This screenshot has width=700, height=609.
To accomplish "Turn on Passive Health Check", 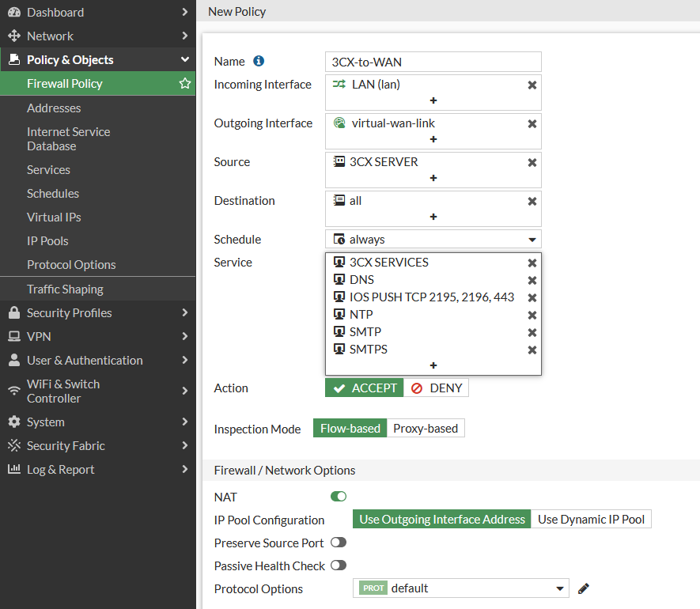I will 339,565.
